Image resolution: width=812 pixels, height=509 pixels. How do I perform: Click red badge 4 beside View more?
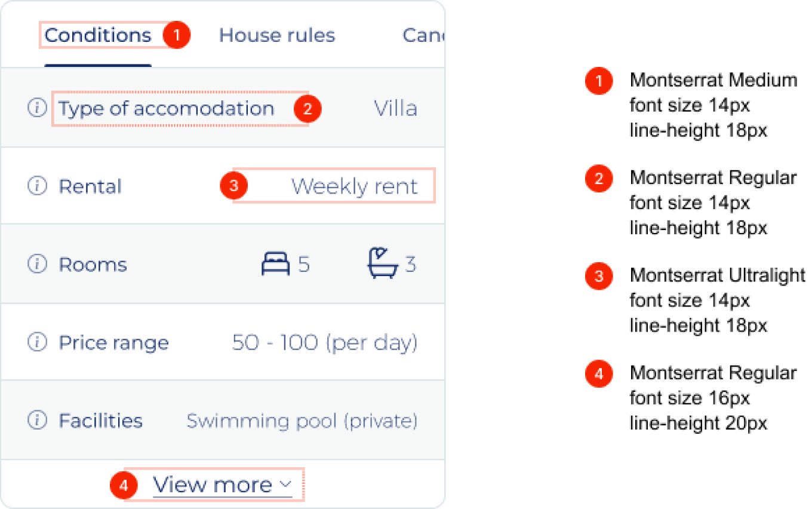(x=124, y=486)
